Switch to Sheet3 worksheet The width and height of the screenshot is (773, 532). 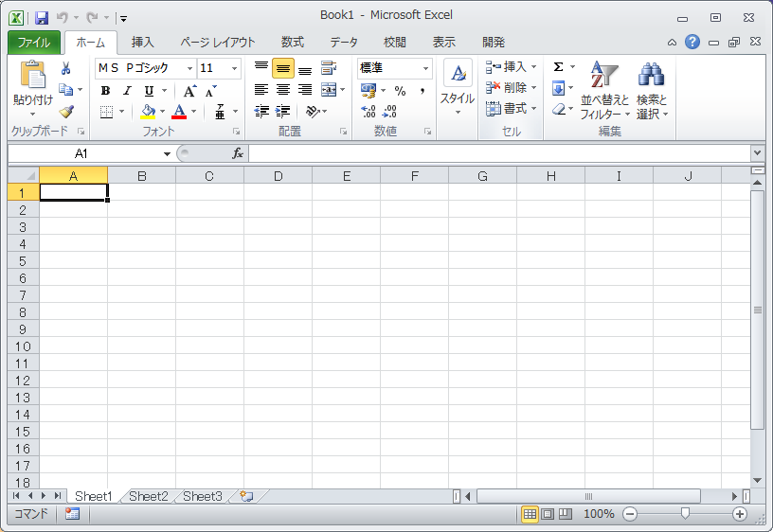coord(203,496)
